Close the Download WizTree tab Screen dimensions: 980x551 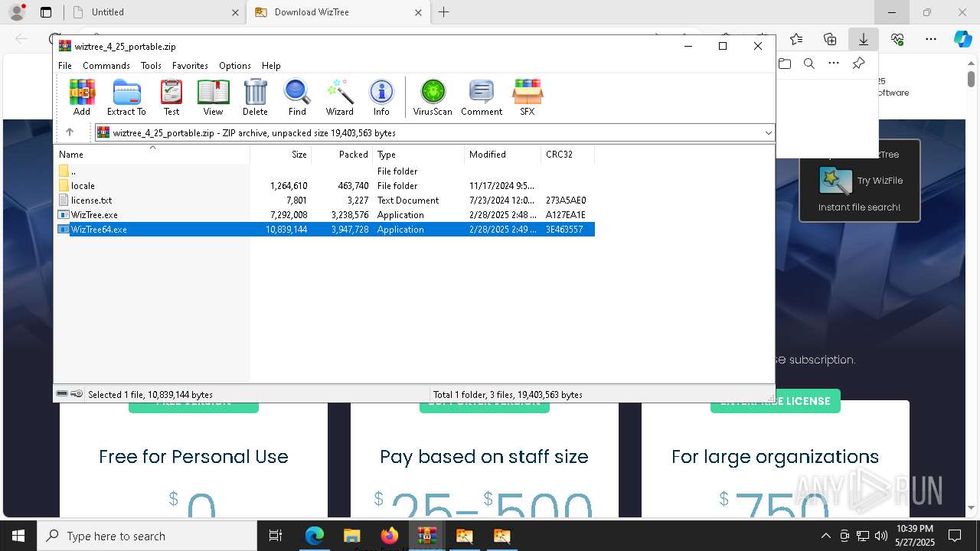(418, 12)
